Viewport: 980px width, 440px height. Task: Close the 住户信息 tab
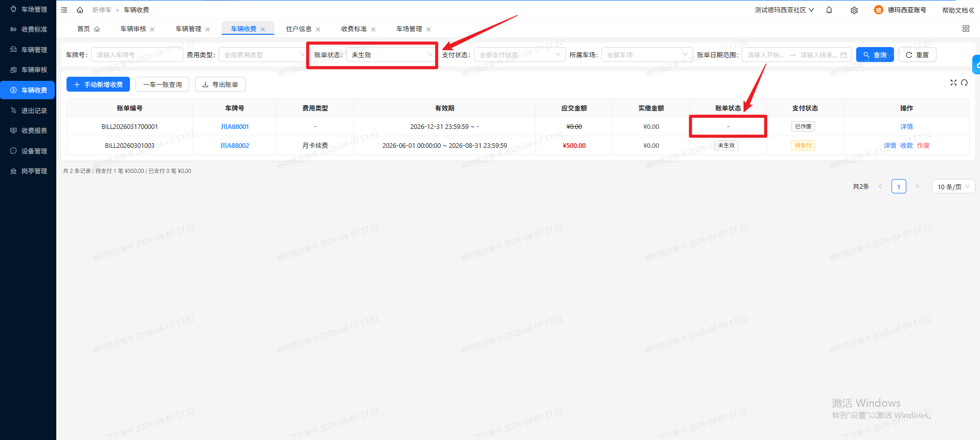pos(318,29)
